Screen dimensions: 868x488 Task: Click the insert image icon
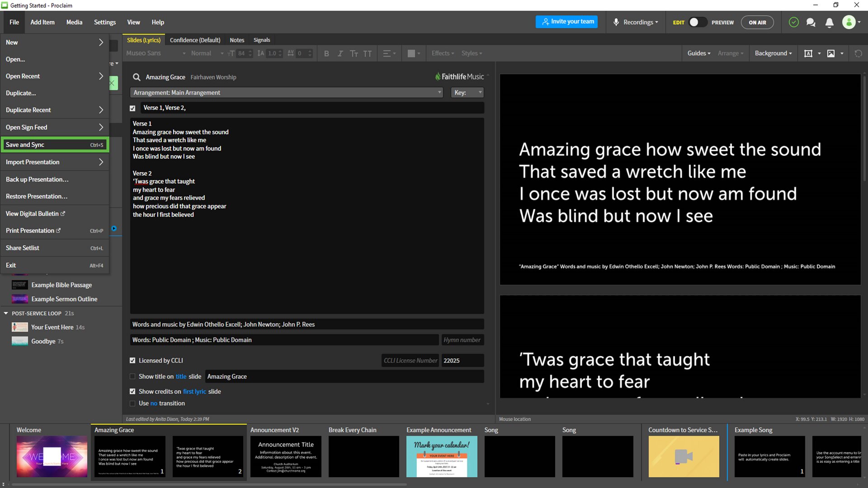pos(831,53)
